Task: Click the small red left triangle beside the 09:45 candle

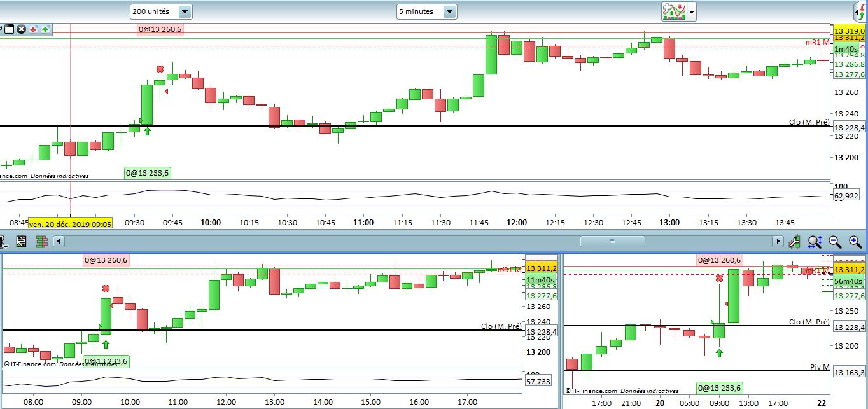Action: [167, 91]
